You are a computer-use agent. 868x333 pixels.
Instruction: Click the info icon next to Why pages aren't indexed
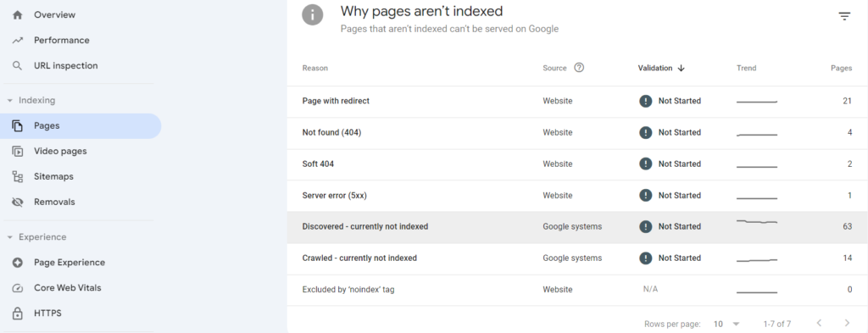point(312,15)
